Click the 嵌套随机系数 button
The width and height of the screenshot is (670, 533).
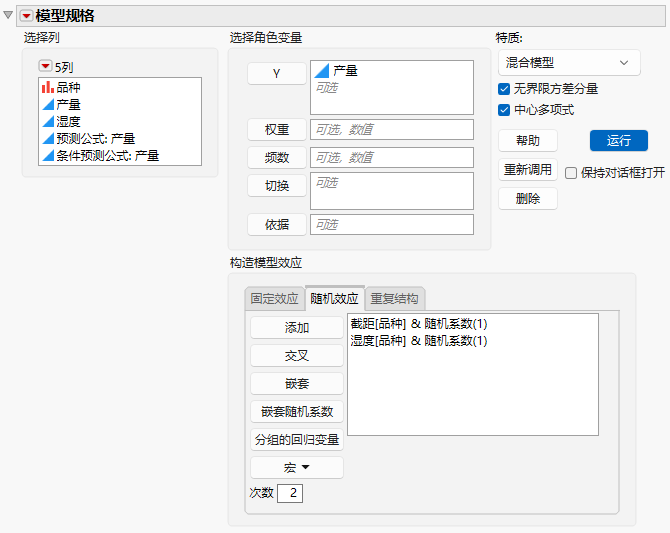297,412
